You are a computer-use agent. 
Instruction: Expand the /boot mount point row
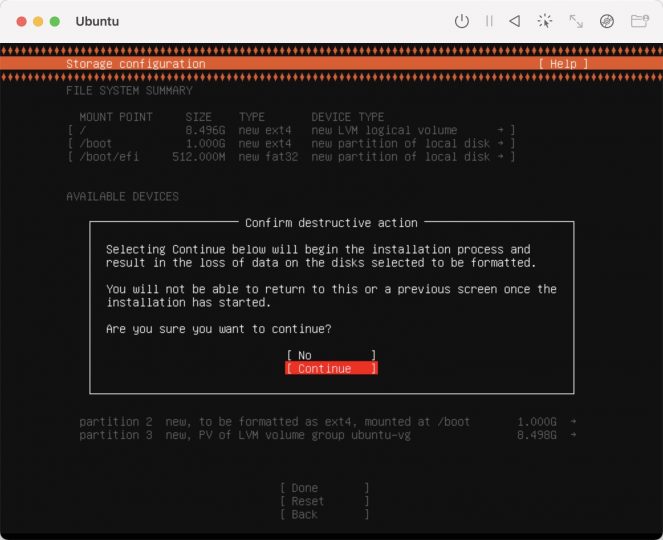(x=291, y=143)
